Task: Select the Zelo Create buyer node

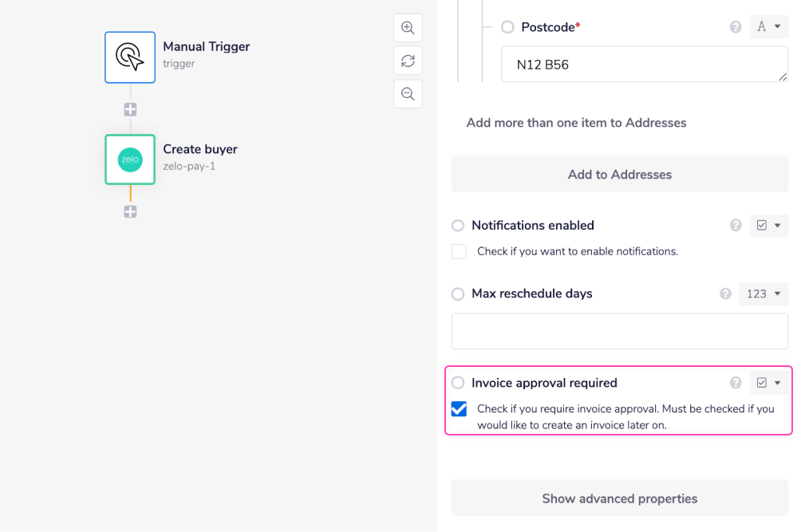Action: pos(130,160)
